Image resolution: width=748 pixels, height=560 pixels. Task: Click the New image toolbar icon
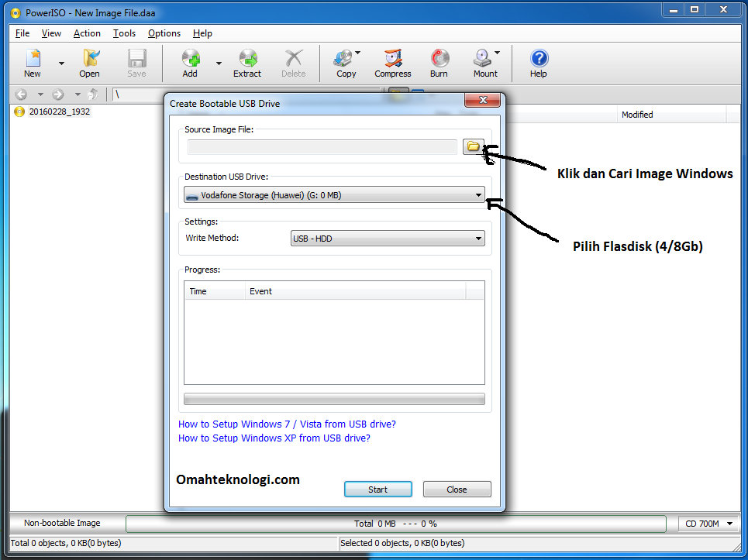(x=33, y=63)
